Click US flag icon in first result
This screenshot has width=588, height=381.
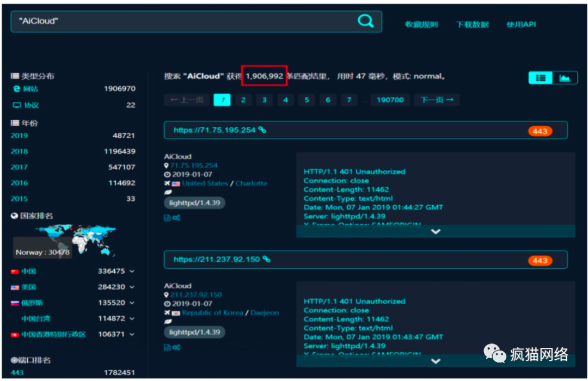coord(176,184)
